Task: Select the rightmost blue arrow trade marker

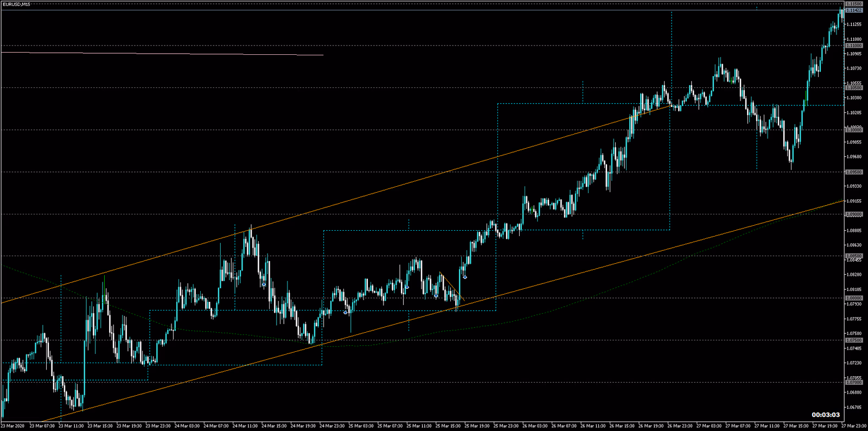Action: tap(465, 277)
